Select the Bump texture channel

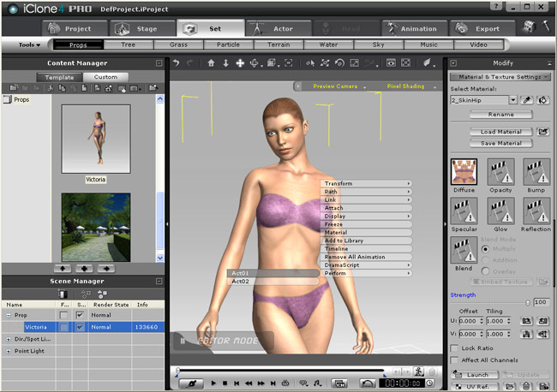point(536,172)
